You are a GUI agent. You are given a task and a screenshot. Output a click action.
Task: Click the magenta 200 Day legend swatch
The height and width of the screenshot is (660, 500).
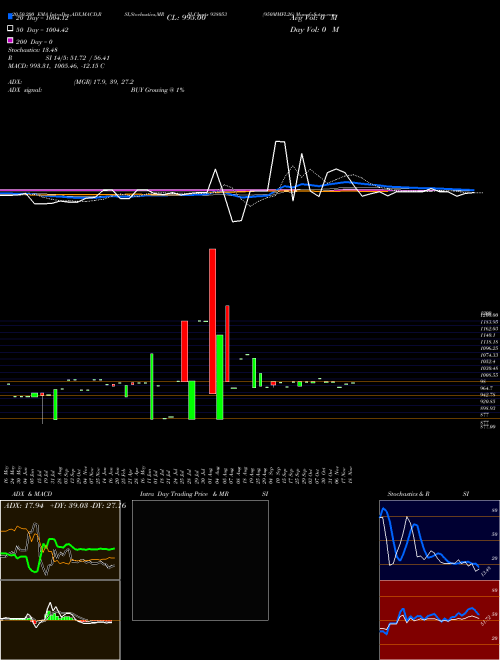(x=10, y=40)
